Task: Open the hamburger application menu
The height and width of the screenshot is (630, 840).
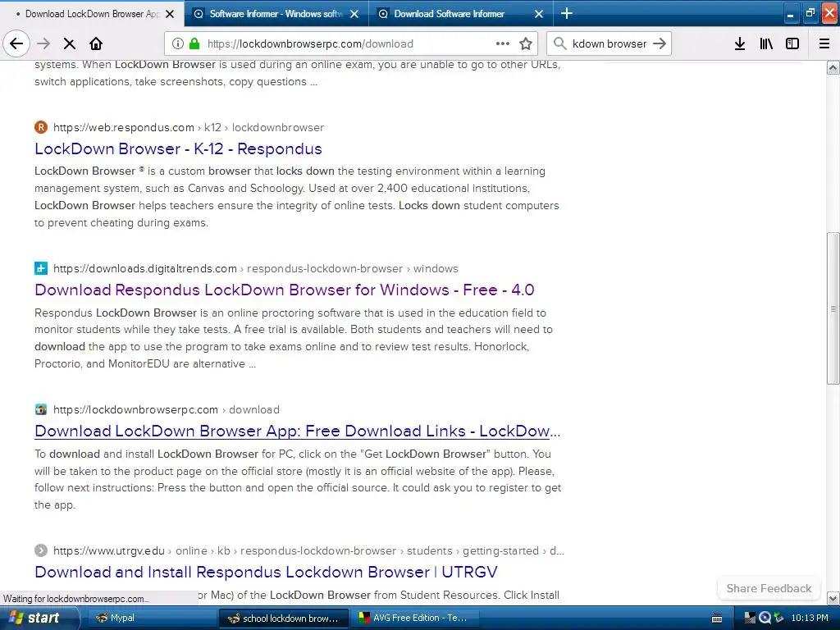Action: (824, 44)
